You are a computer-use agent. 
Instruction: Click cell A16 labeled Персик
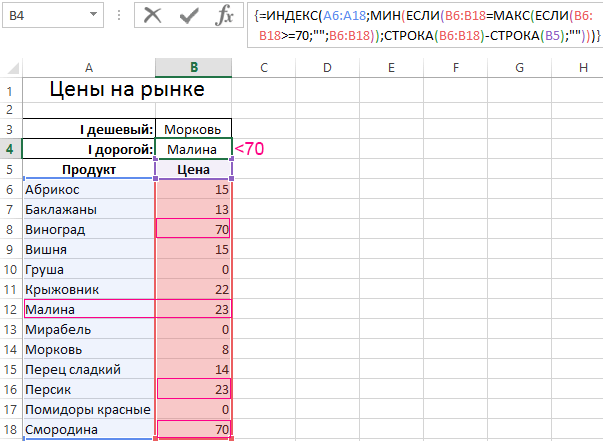click(89, 389)
